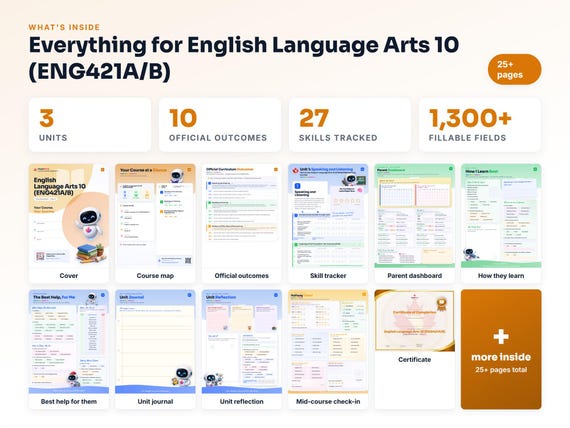Click the 'Skill tracker' caption label
Screen dimensions: 570x428
tap(328, 276)
